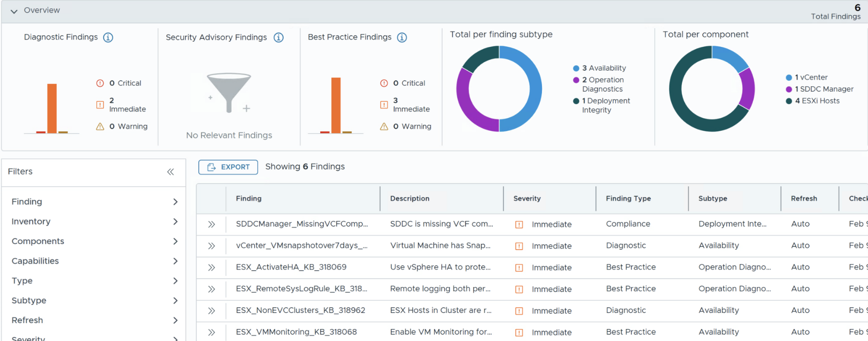Viewport: 868px width, 341px height.
Task: Click Critical severity icon in Diagnostic Findings
Action: pyautogui.click(x=100, y=83)
